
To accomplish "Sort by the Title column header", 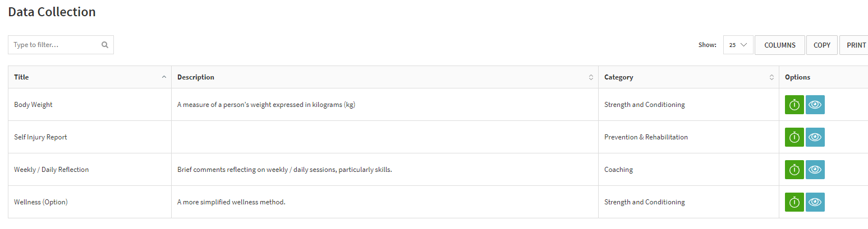I will (90, 77).
